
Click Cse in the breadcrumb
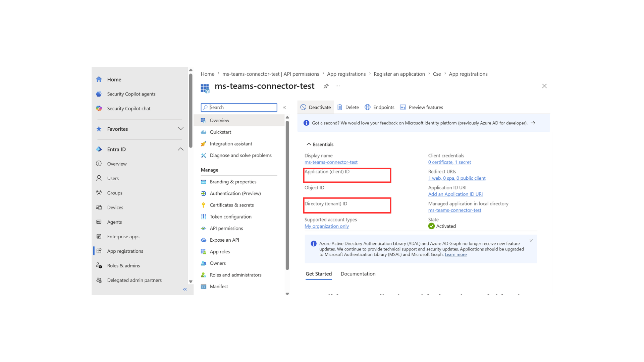tap(437, 74)
